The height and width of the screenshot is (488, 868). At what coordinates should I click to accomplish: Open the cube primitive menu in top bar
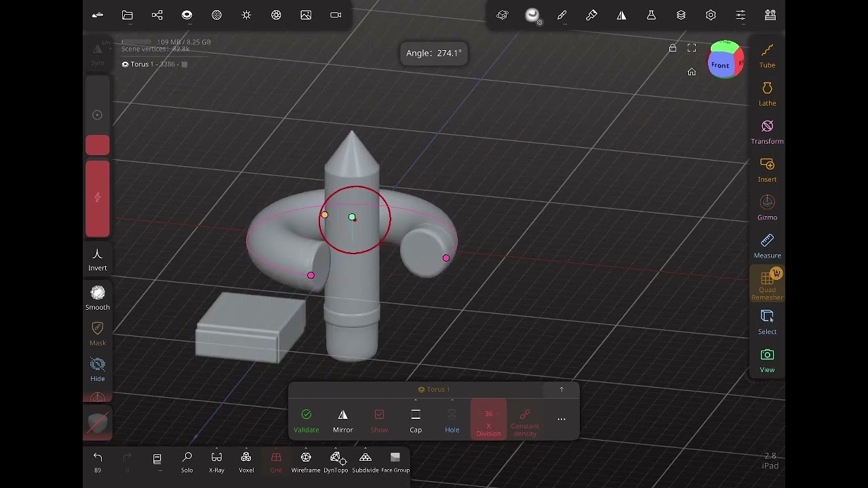click(x=502, y=15)
